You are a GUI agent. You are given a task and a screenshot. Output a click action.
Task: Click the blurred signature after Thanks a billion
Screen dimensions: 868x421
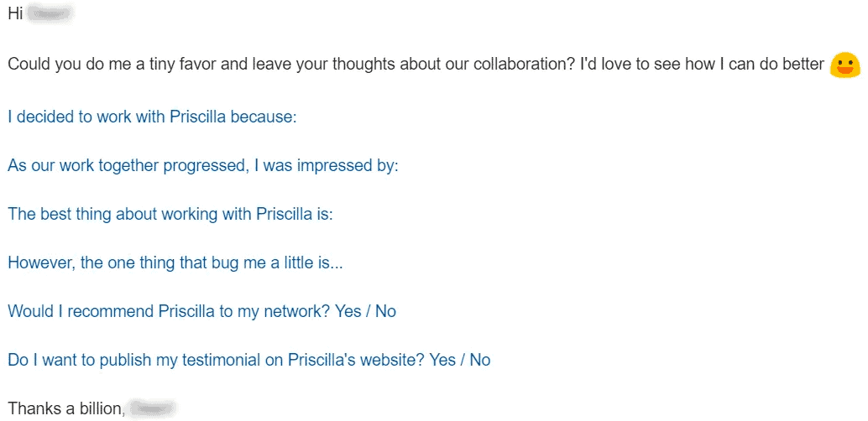point(152,408)
